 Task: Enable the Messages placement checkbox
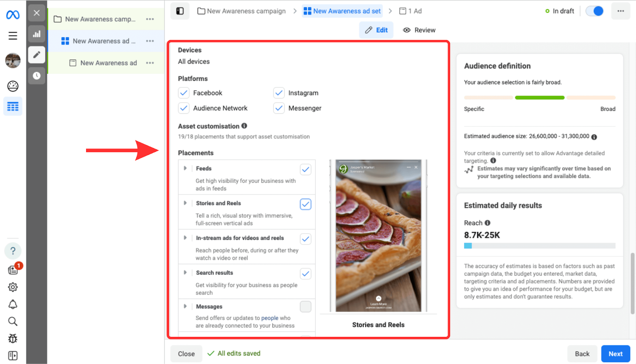[305, 307]
